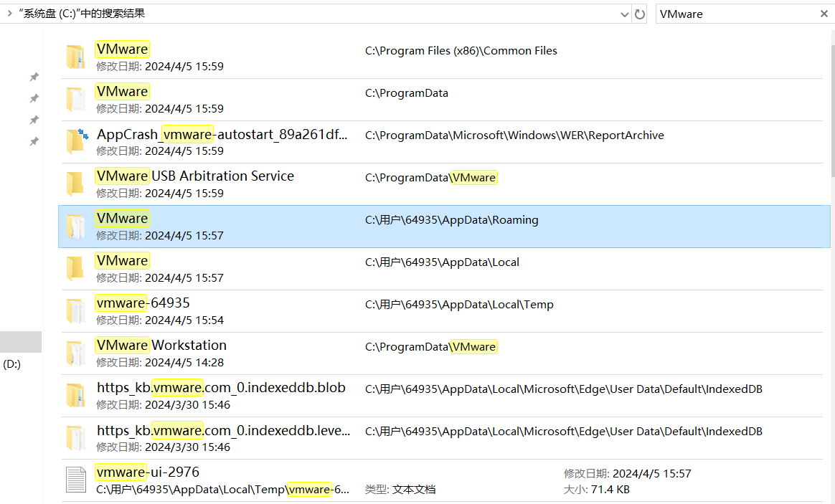This screenshot has height=504, width=835.
Task: Click the kb.vmware.com indexeddb.leveldb folder icon
Action: pyautogui.click(x=75, y=438)
